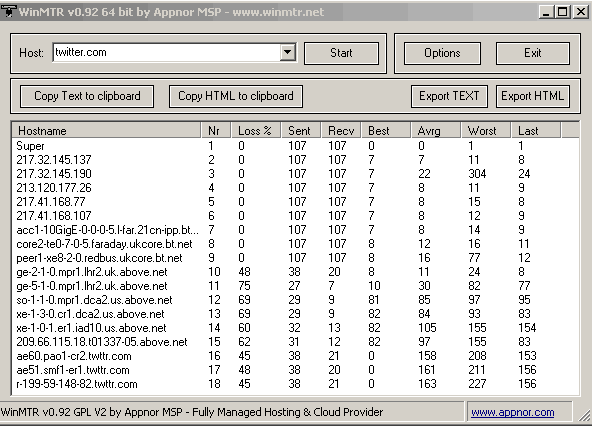Copy Text to clipboard
The width and height of the screenshot is (592, 426).
click(x=87, y=96)
